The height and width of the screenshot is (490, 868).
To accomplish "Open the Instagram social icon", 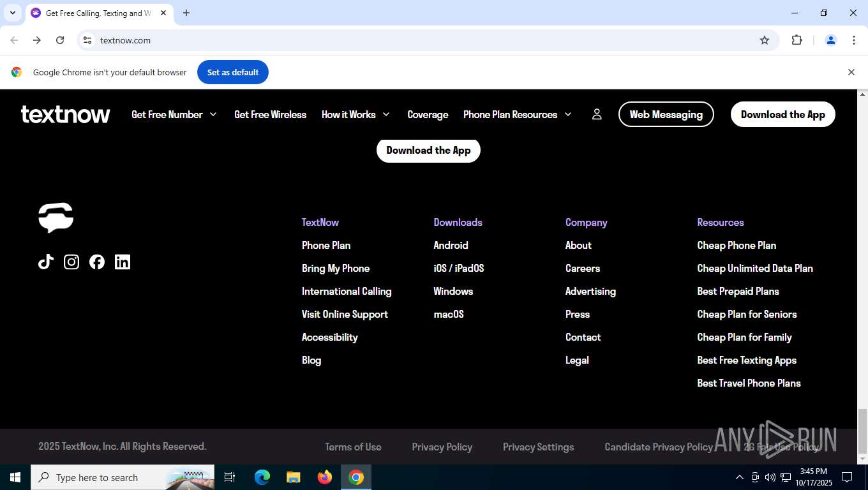I will [71, 262].
